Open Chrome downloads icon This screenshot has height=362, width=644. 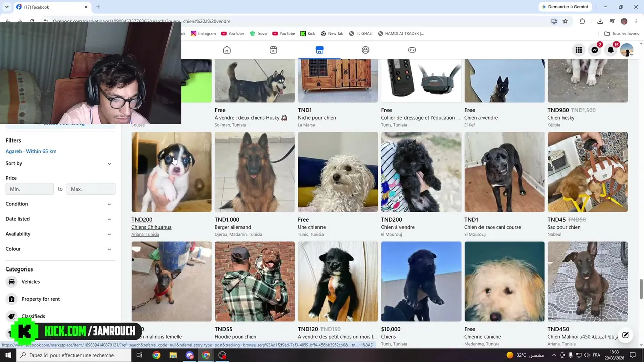tap(600, 21)
